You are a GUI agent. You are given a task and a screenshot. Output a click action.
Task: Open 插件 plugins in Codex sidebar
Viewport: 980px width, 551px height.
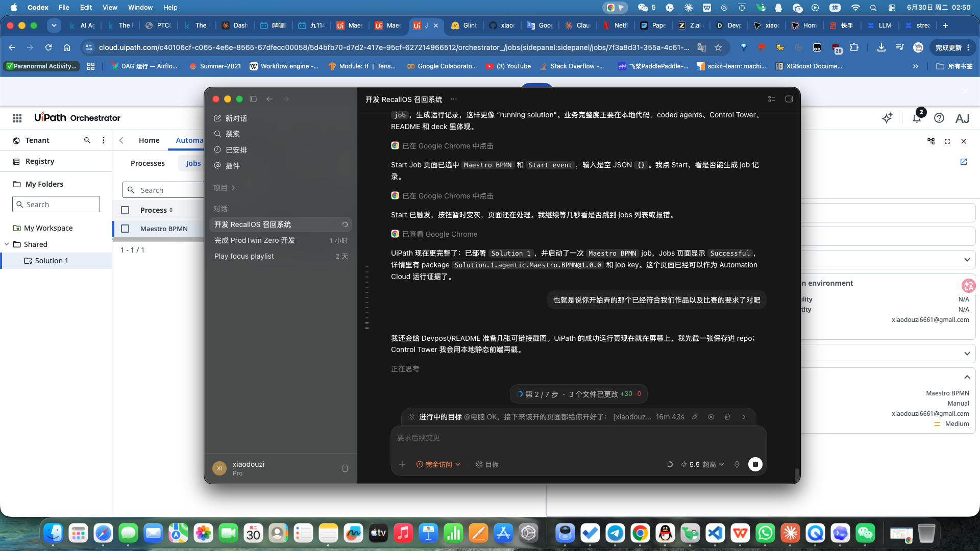(x=227, y=166)
